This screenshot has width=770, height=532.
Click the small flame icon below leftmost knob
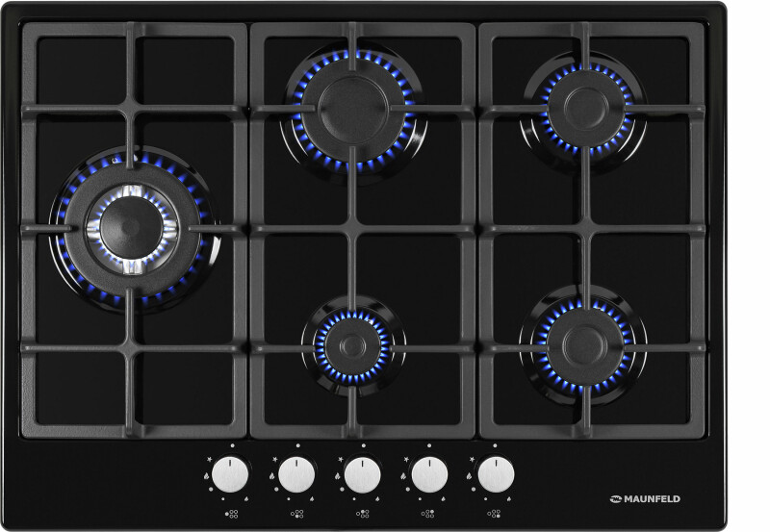click(x=246, y=498)
